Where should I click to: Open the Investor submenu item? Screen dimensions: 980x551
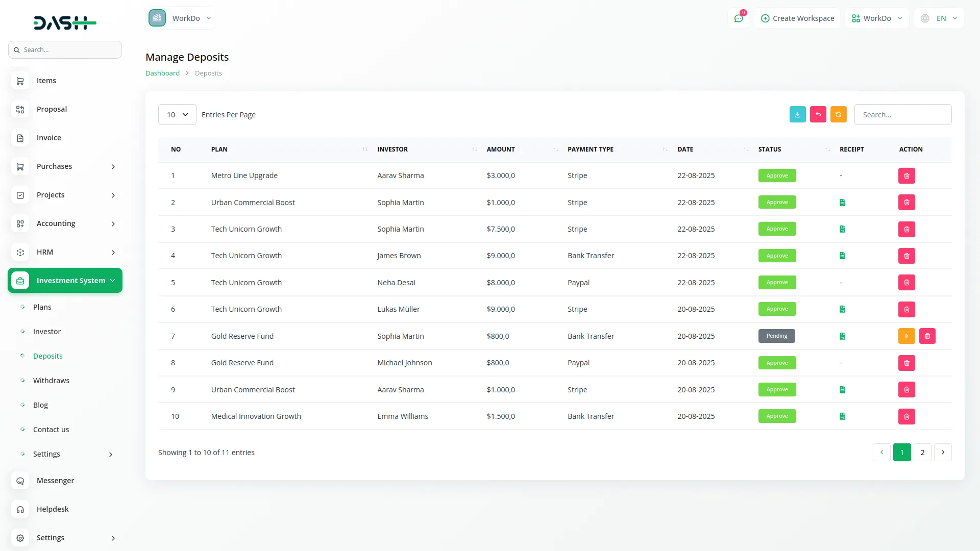(47, 332)
